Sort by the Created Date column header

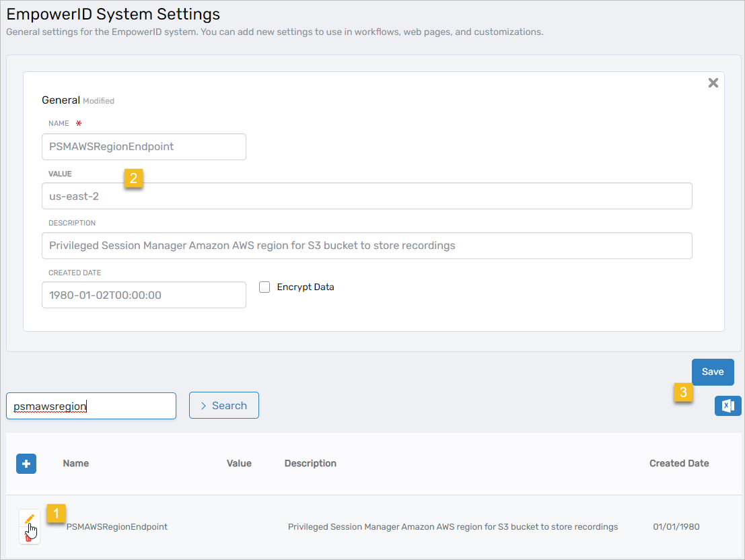pos(679,463)
